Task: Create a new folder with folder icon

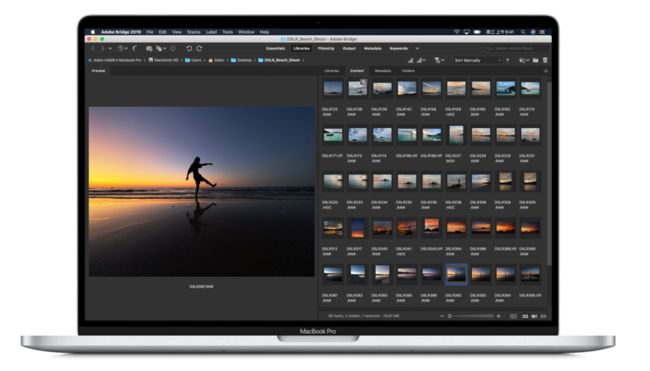Action: pyautogui.click(x=536, y=60)
